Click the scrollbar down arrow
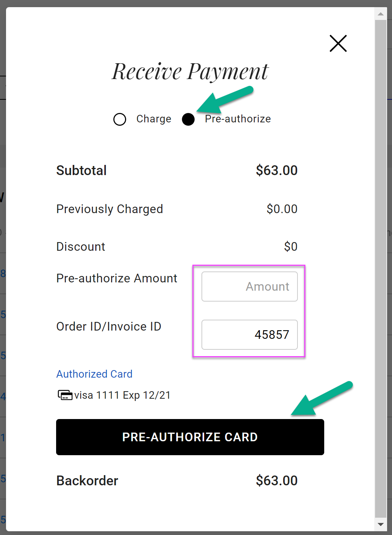 pos(381,524)
